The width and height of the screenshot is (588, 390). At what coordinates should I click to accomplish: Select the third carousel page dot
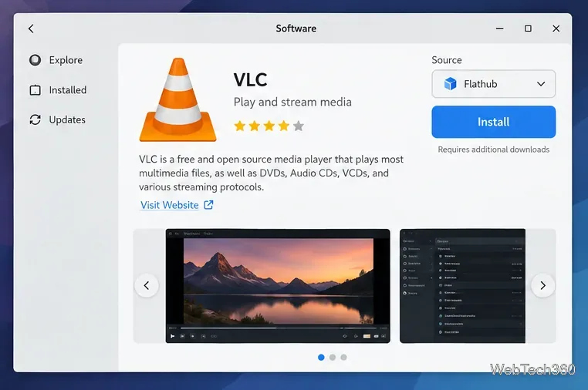(x=343, y=358)
